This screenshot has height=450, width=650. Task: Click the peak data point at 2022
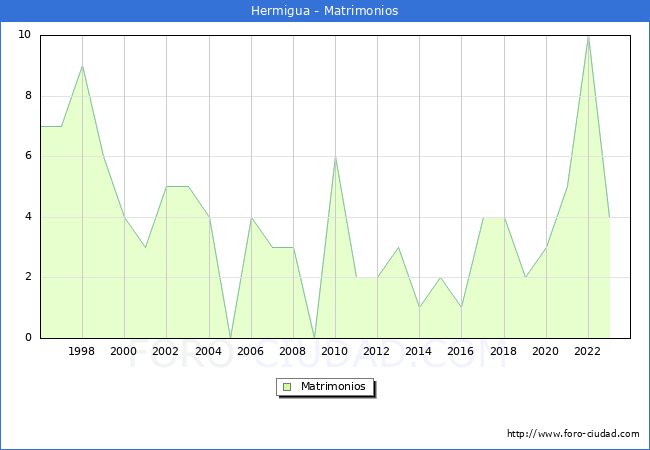click(588, 36)
